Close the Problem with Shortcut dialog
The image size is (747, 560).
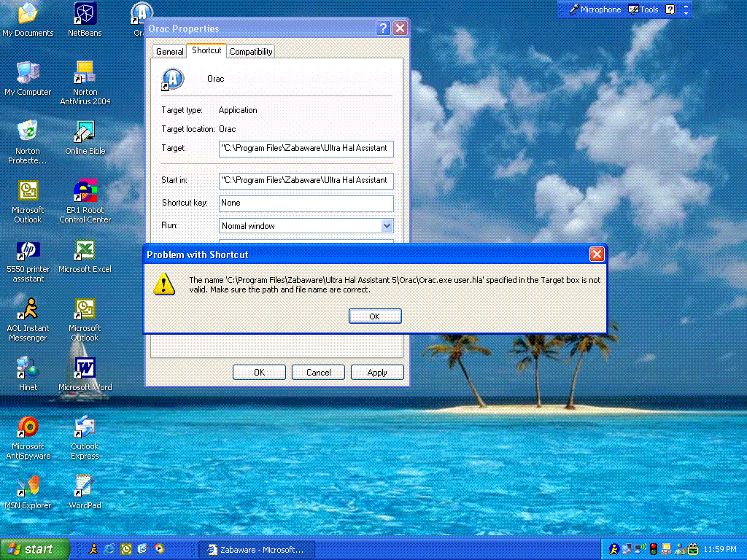click(597, 254)
